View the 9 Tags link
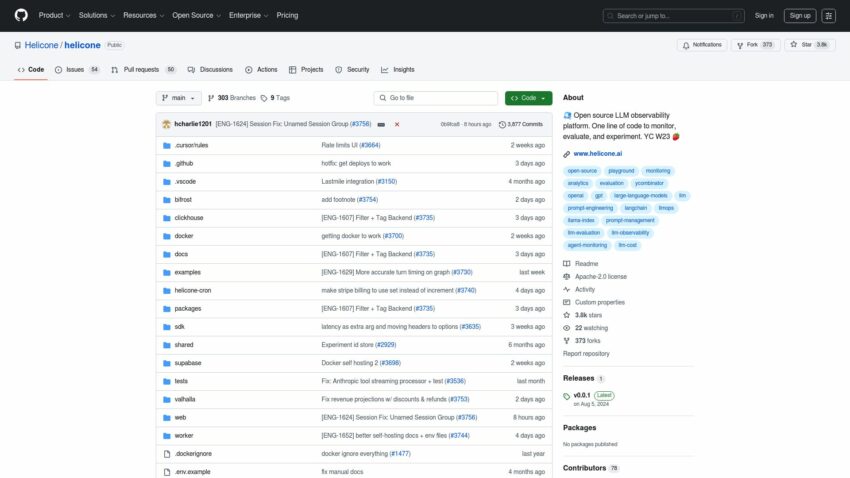This screenshot has width=850, height=478. click(275, 98)
